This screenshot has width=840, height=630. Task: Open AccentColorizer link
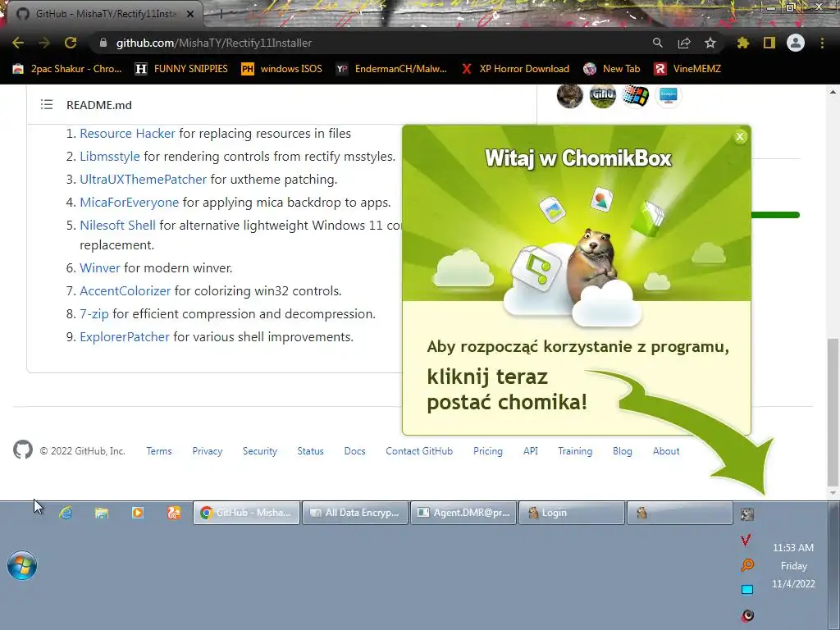126,291
